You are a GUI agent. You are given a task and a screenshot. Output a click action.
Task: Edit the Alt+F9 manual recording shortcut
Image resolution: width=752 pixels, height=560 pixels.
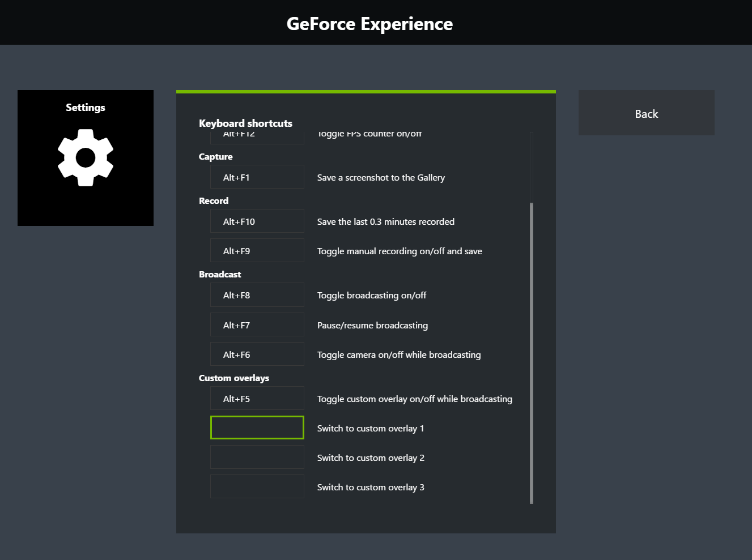(257, 250)
